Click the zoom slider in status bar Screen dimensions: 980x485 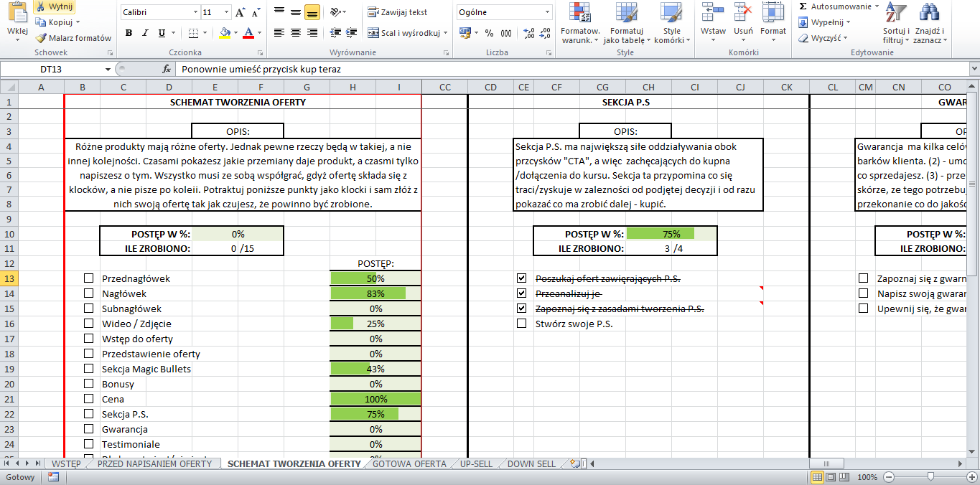pos(931,477)
